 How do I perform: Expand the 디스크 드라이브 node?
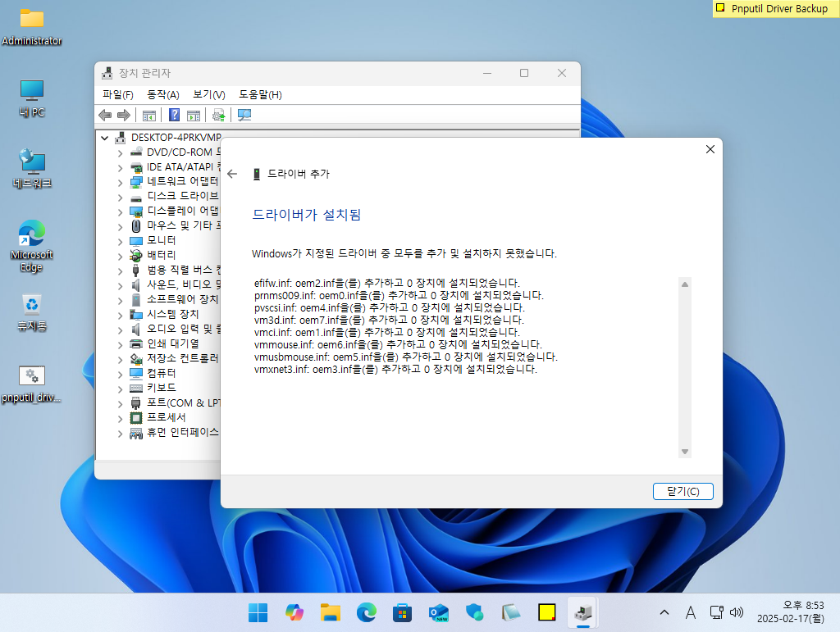click(120, 197)
